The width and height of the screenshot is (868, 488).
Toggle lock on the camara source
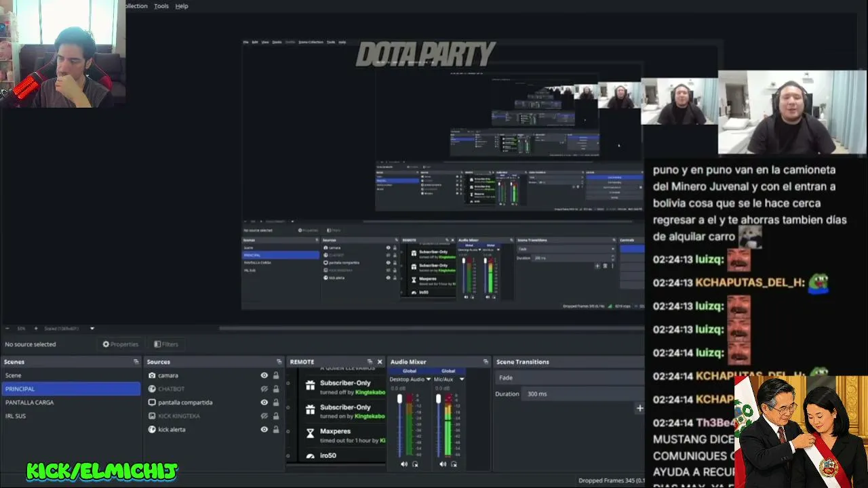(x=276, y=375)
